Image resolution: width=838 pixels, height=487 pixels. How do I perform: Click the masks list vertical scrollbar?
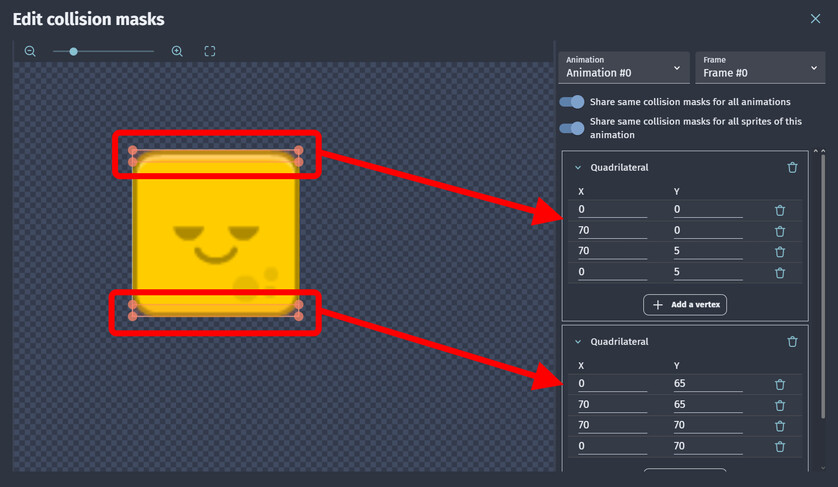point(823,286)
